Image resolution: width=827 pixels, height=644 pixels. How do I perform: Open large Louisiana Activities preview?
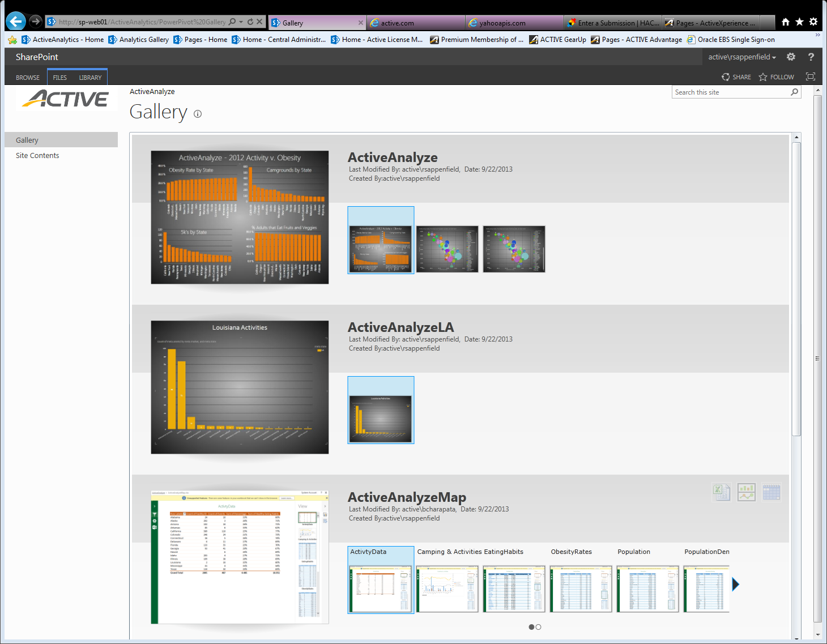coord(240,387)
